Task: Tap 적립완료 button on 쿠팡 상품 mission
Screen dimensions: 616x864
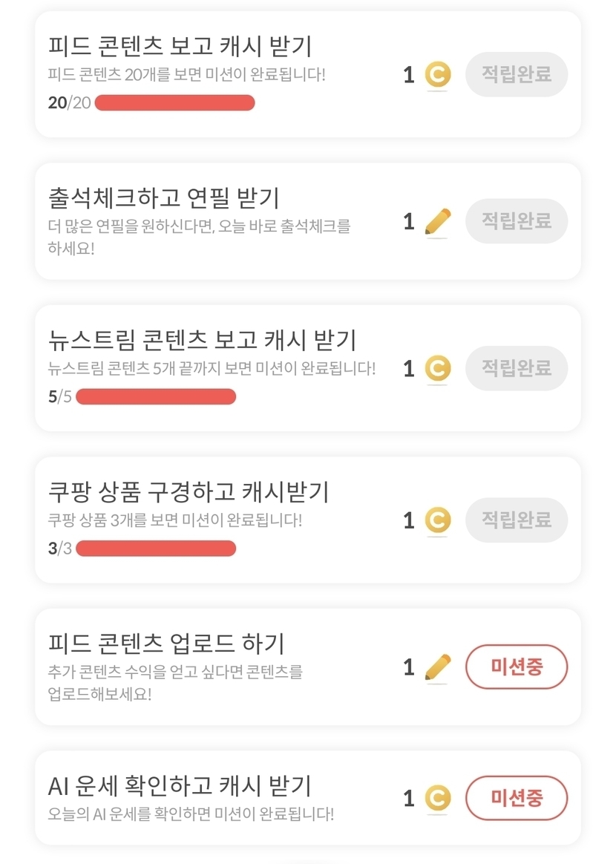Action: click(517, 520)
